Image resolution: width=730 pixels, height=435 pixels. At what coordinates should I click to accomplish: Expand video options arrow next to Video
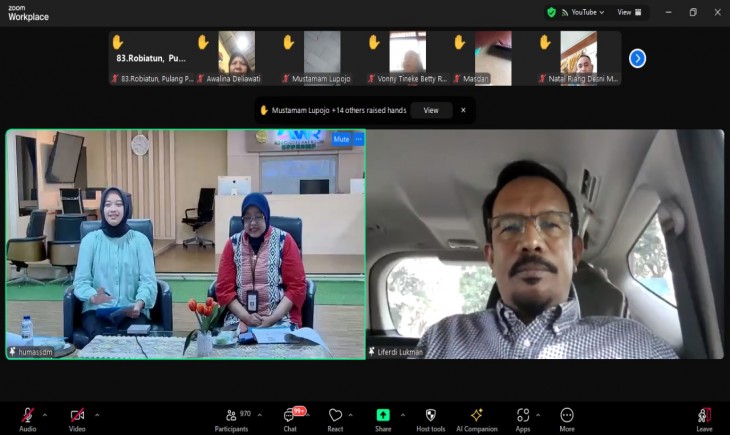[x=97, y=415]
